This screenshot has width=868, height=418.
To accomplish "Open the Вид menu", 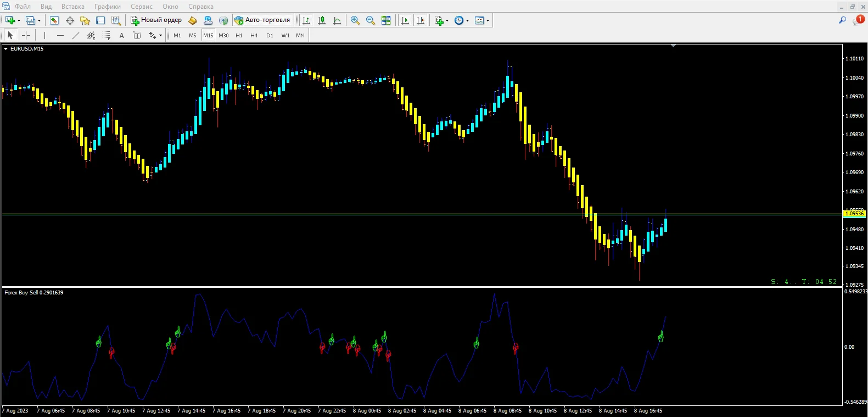I will 46,7.
